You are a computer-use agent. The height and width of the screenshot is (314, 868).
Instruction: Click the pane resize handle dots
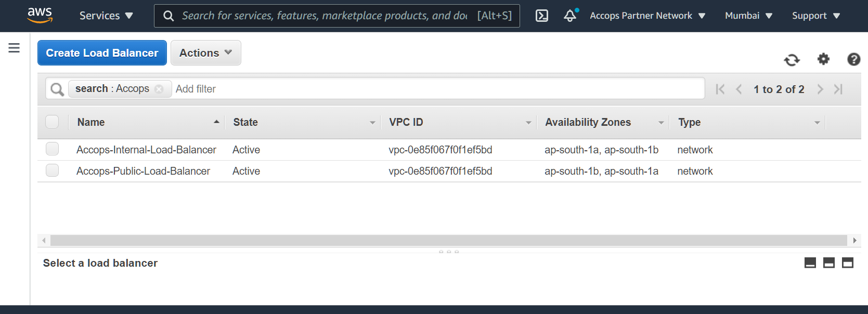pos(449,252)
